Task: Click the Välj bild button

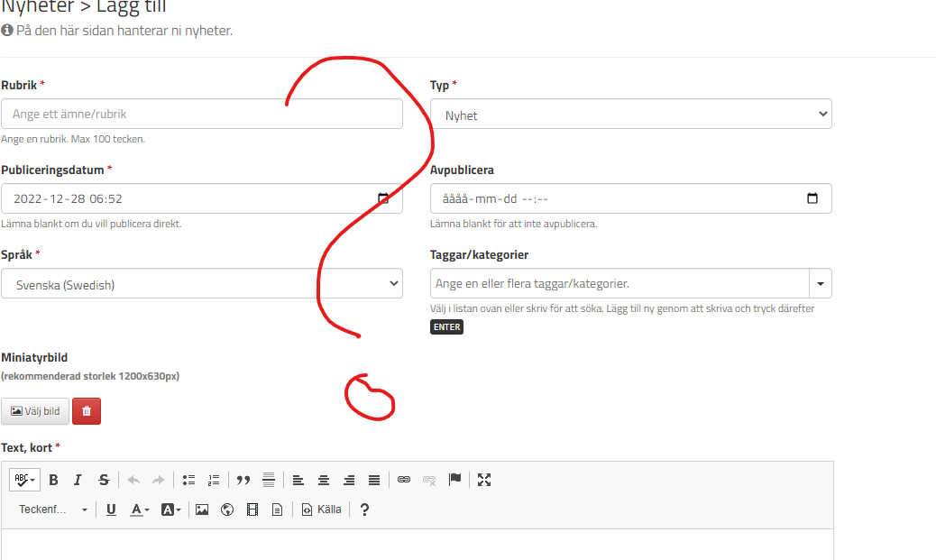Action: tap(35, 411)
